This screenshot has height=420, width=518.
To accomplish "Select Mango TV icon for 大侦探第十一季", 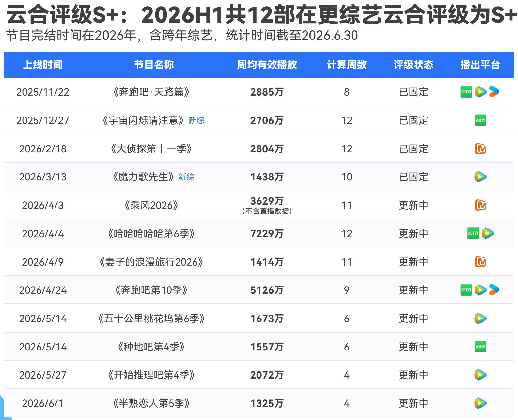I will [x=480, y=149].
